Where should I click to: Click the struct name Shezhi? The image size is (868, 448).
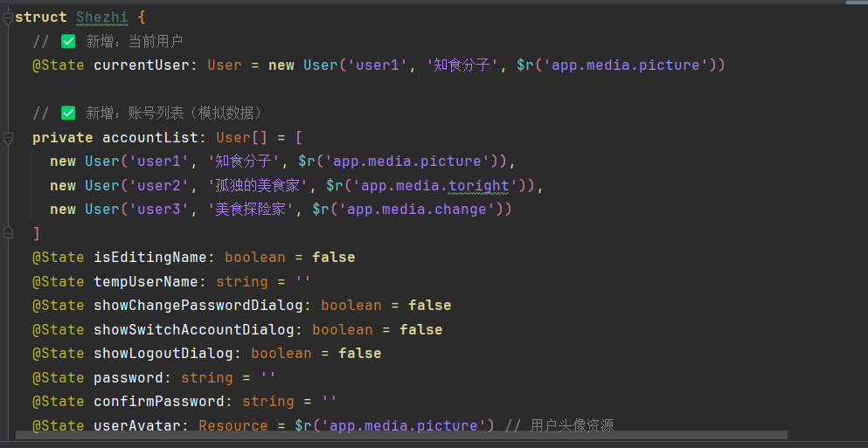[x=102, y=17]
